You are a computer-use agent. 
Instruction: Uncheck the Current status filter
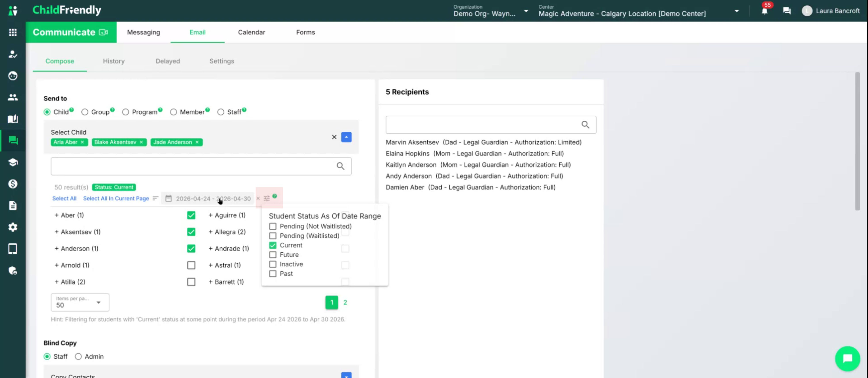click(x=273, y=245)
